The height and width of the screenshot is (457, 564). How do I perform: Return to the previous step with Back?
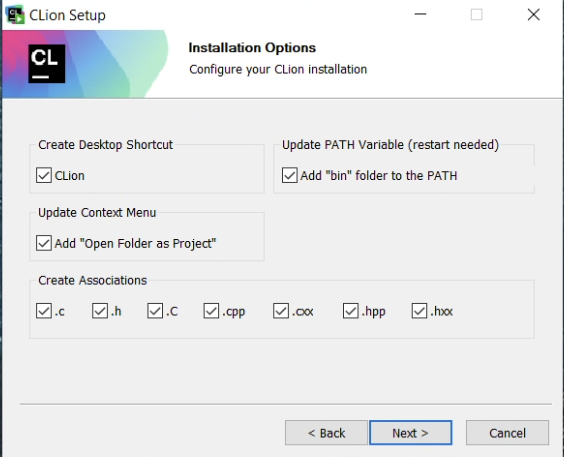(x=326, y=433)
